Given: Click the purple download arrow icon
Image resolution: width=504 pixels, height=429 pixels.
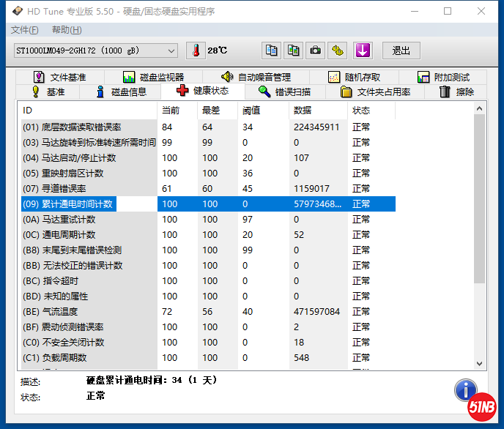Looking at the screenshot, I should coord(363,51).
